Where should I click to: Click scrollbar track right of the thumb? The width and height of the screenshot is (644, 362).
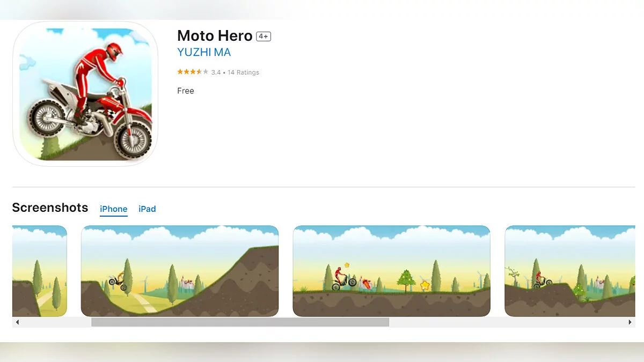tap(504, 322)
